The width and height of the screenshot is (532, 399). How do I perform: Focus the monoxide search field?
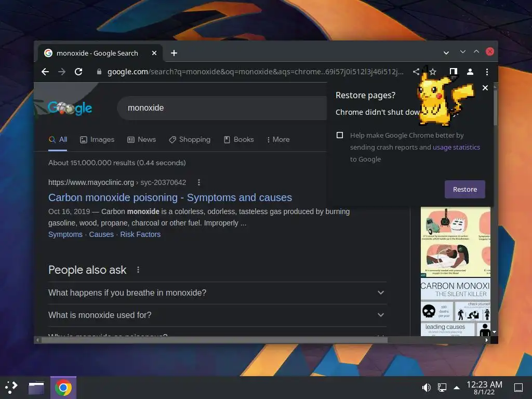222,108
